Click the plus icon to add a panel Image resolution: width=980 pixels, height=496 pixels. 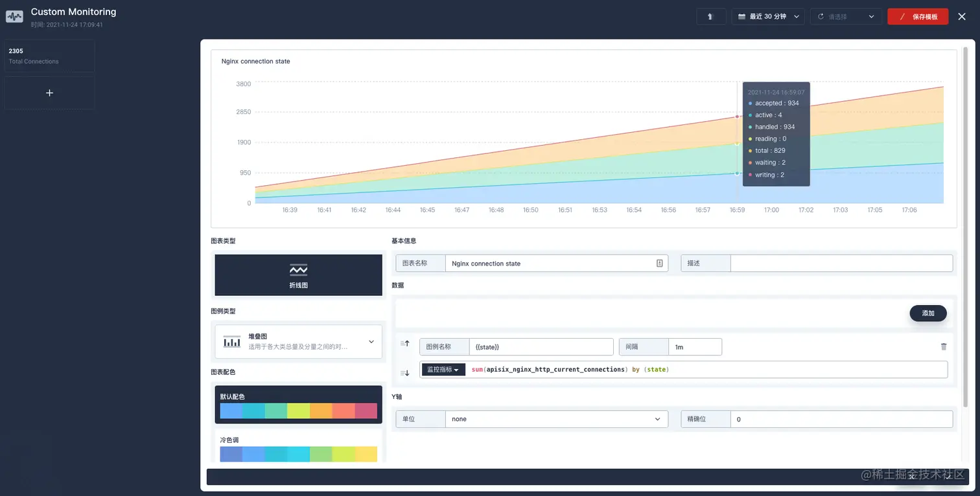[x=49, y=93]
